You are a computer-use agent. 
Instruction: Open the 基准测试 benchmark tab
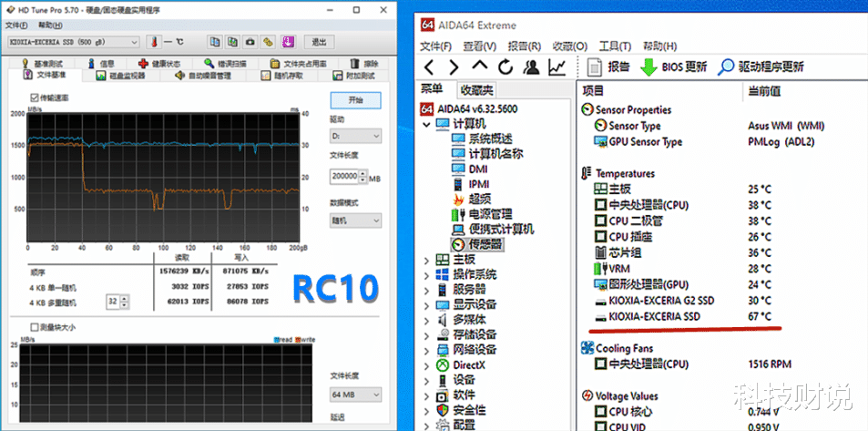(42, 64)
